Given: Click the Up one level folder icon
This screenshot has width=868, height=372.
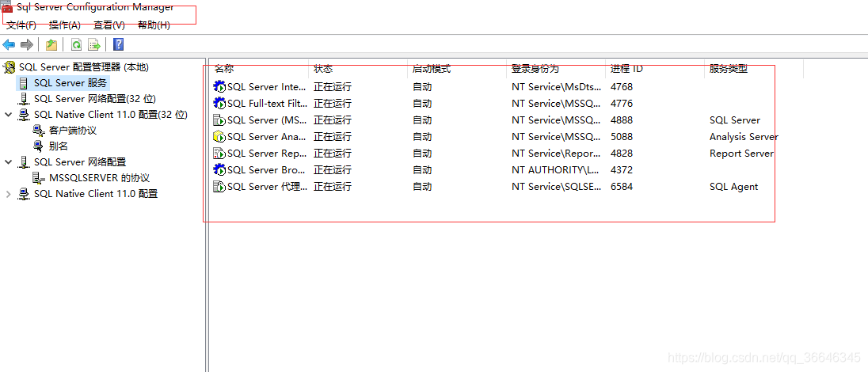Looking at the screenshot, I should pyautogui.click(x=51, y=45).
